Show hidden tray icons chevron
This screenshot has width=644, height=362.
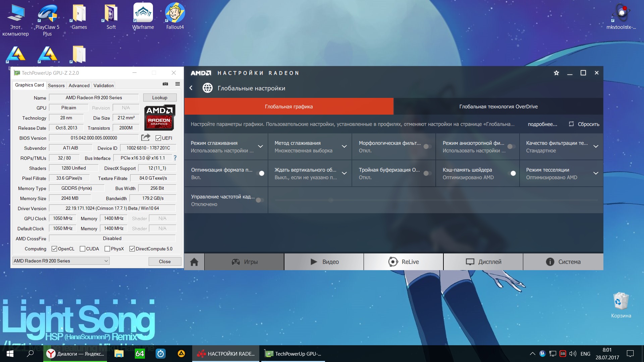click(532, 354)
